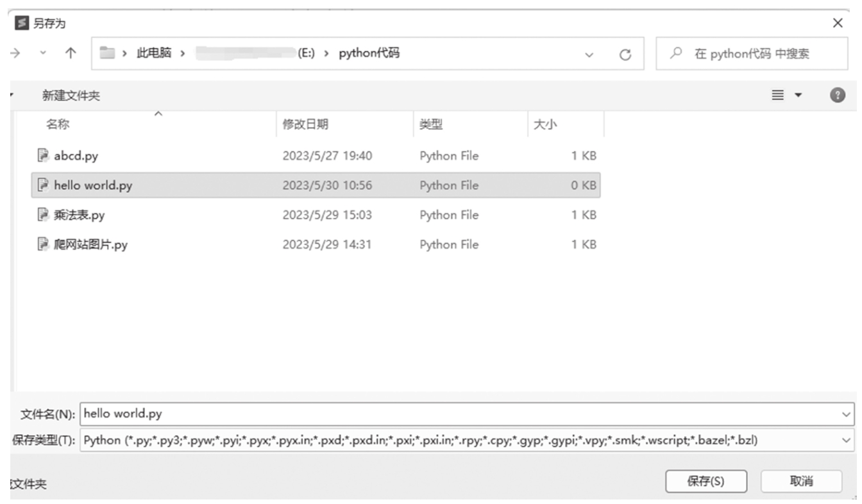Click the abcd.py file icon
The width and height of the screenshot is (862, 504).
click(x=43, y=155)
